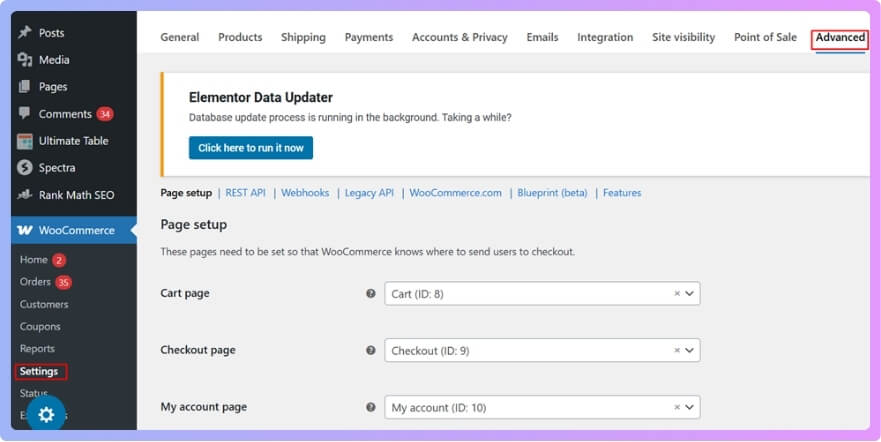Open Rank Math SEO menu item

(x=74, y=195)
